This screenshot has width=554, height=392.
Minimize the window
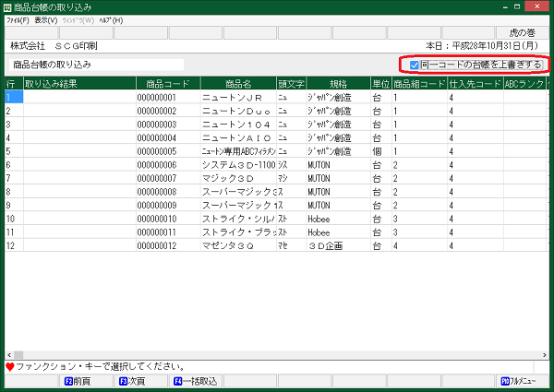pyautogui.click(x=505, y=6)
